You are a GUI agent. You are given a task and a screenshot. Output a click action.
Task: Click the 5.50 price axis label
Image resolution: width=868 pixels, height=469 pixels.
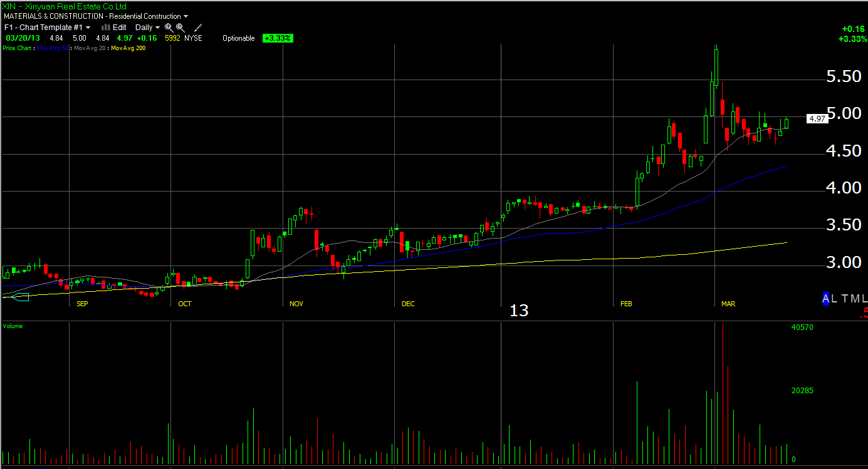(844, 77)
